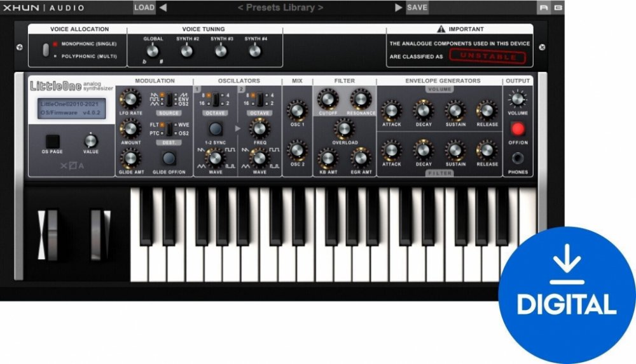Click the LFO RATE knob
This screenshot has height=364, width=636.
pos(130,99)
